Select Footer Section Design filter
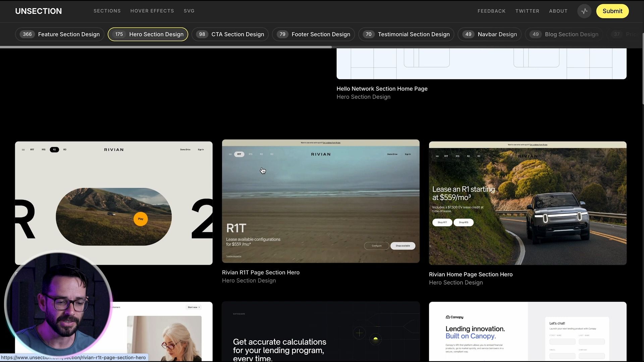Screen dimensions: 644x362 coord(313,34)
